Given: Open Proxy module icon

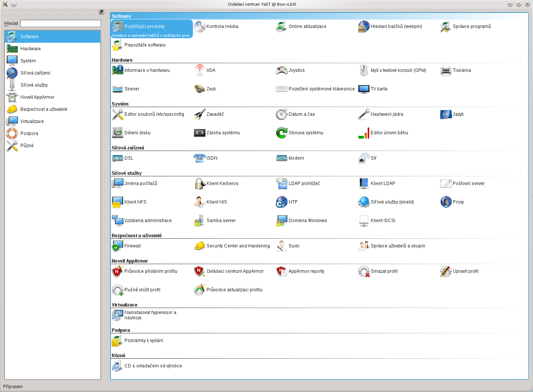Looking at the screenshot, I should point(446,202).
